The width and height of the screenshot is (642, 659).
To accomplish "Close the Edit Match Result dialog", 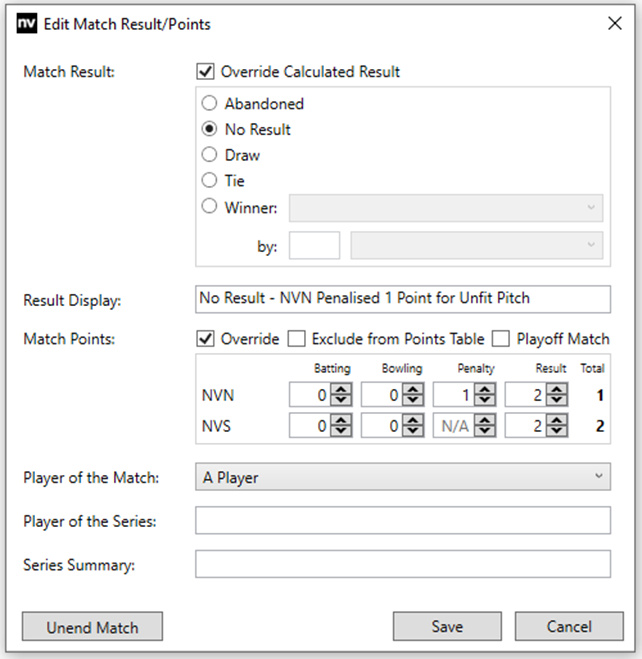I will [x=615, y=24].
